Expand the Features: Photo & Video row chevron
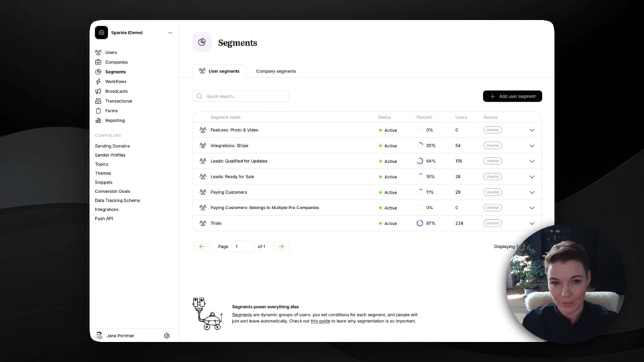Screen dimensions: 644x362 pos(532,130)
